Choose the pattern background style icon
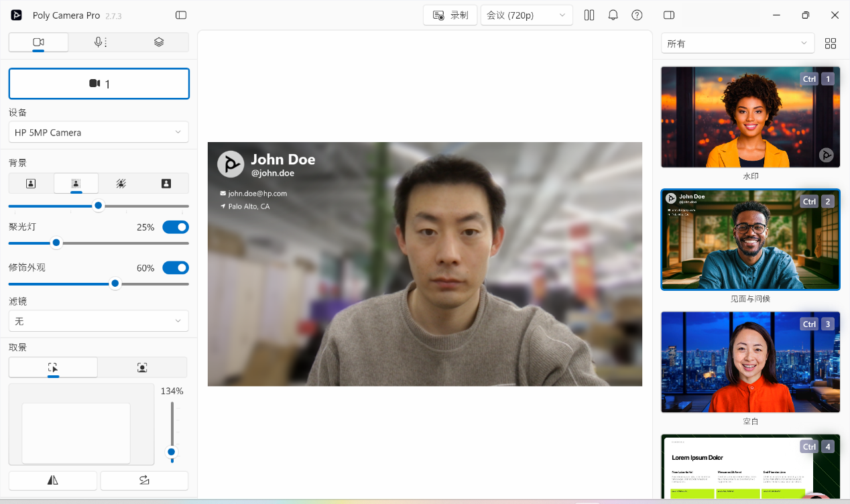 click(x=121, y=182)
